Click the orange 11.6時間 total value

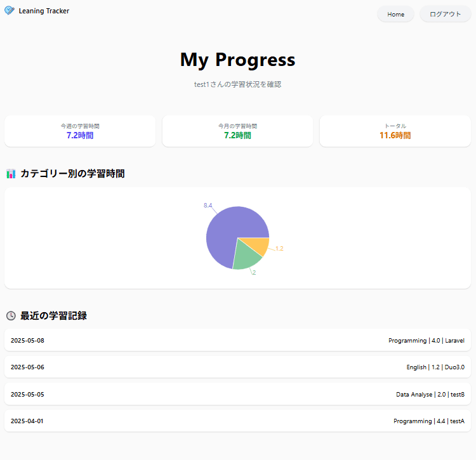coord(395,135)
